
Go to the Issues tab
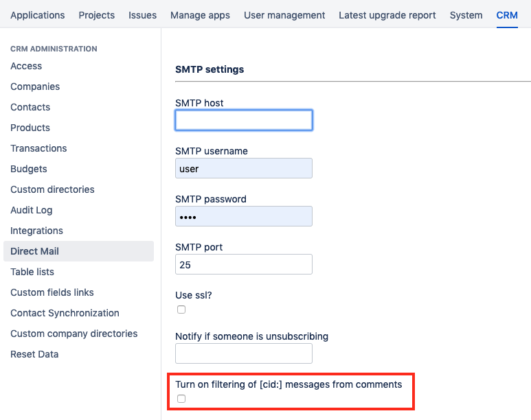(143, 15)
